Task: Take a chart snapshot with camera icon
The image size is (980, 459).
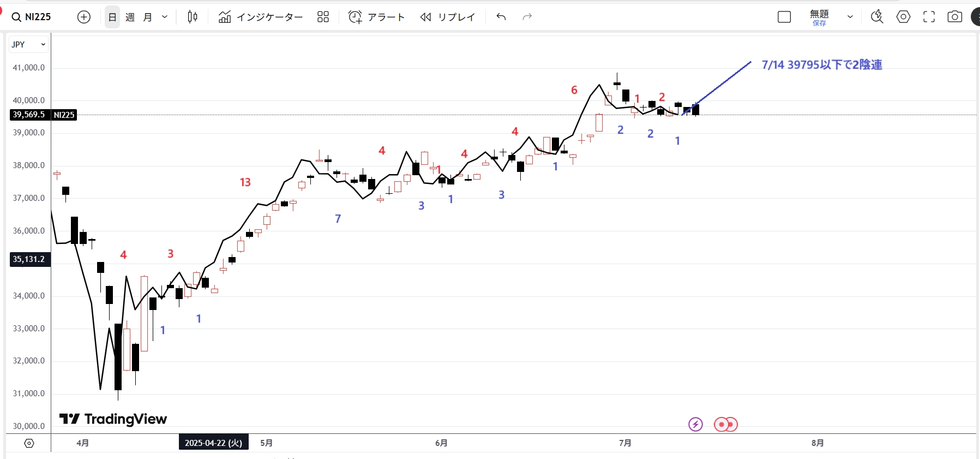Action: coord(954,17)
